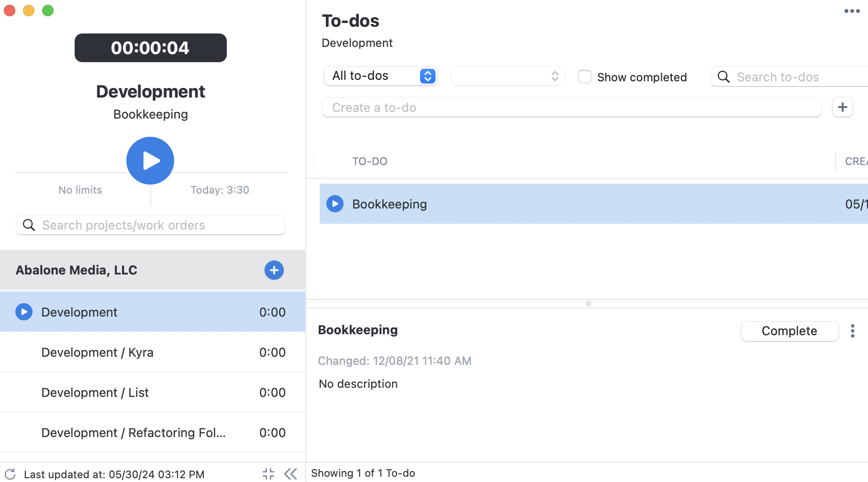This screenshot has height=482, width=868.
Task: Refresh using the Last updated sync icon
Action: click(x=10, y=474)
